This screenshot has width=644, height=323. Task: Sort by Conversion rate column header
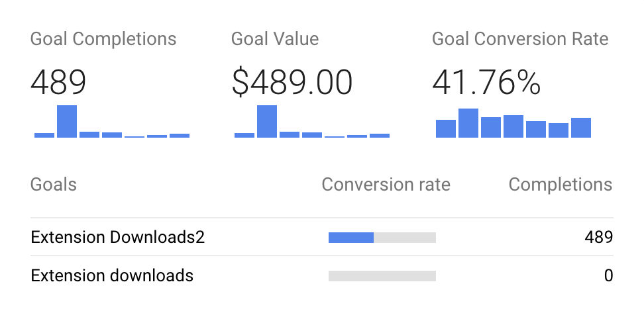point(386,185)
